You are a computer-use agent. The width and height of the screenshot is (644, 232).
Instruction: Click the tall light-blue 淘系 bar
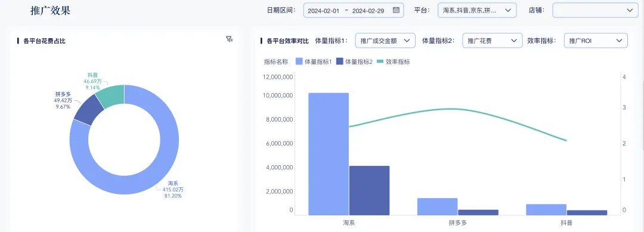tap(329, 153)
